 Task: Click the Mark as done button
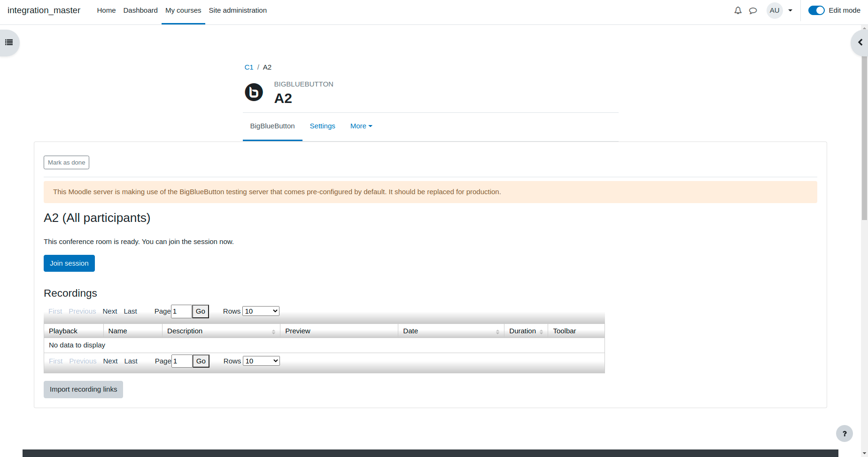tap(66, 163)
